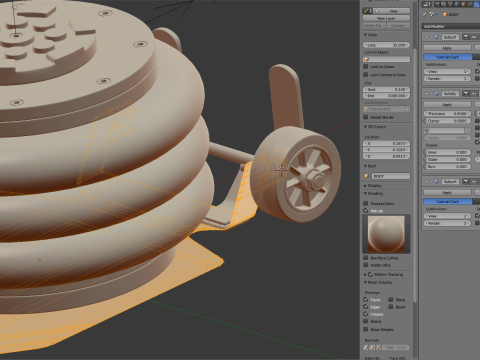Collapse the Item panel
480x360 pixels.
(x=365, y=166)
